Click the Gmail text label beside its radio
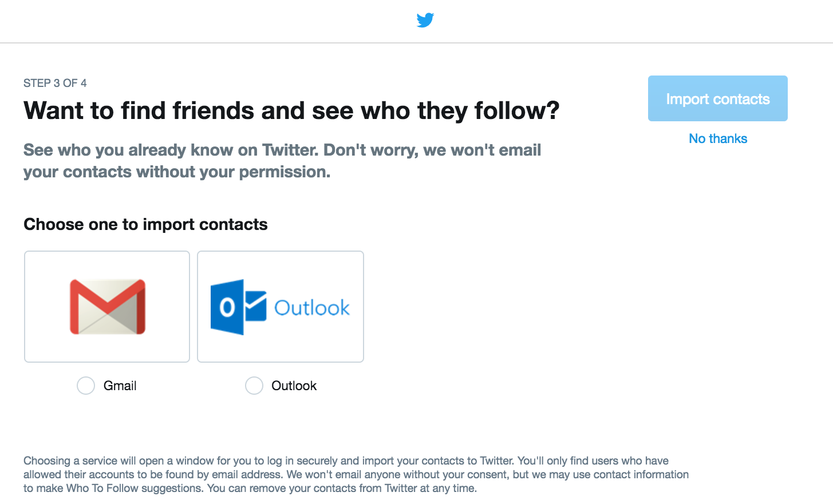The image size is (833, 504). tap(120, 386)
